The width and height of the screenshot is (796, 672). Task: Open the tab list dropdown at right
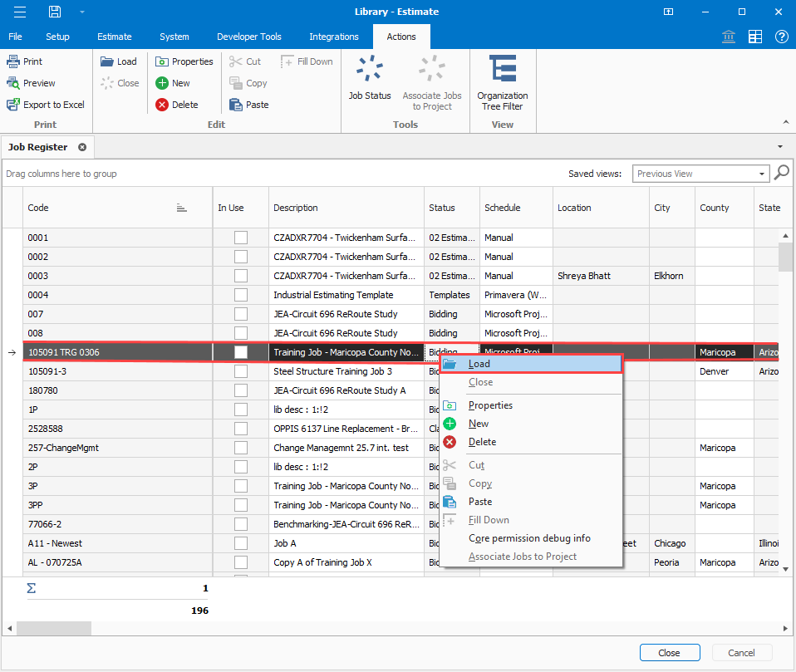click(779, 147)
